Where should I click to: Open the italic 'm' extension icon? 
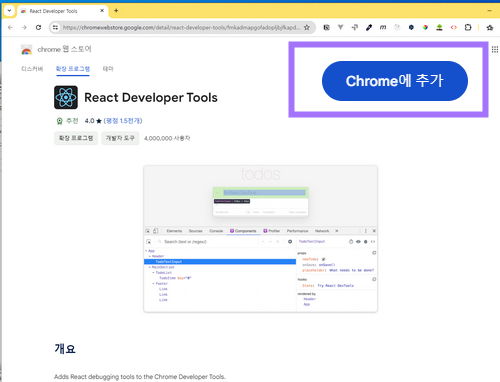coord(383,27)
